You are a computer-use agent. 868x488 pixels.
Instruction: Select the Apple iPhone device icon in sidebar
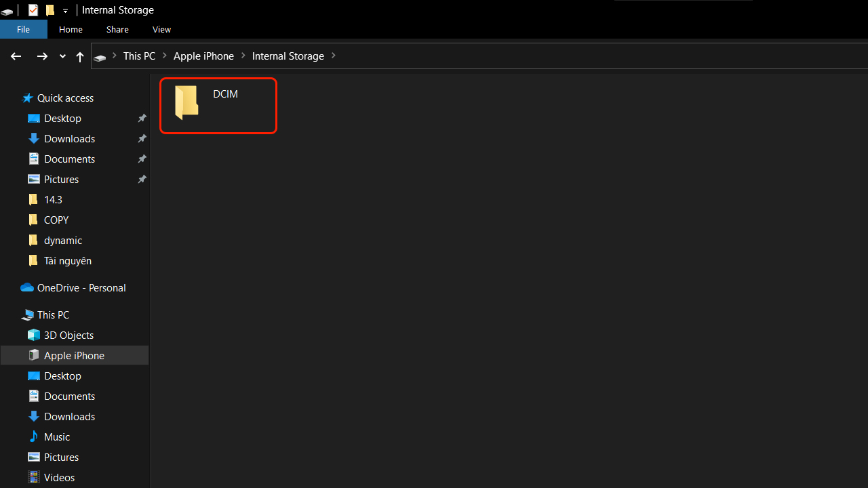coord(34,356)
